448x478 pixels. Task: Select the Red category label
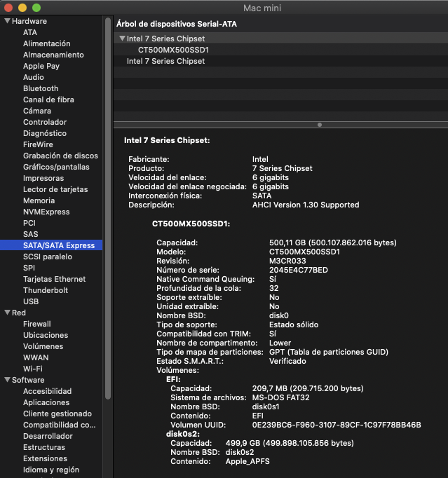tap(19, 313)
